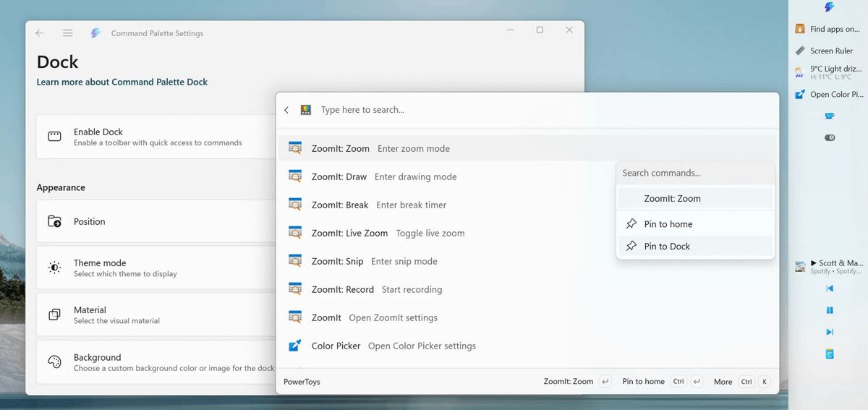
Task: Click the Command Palette icon atop the dock
Action: 829,7
